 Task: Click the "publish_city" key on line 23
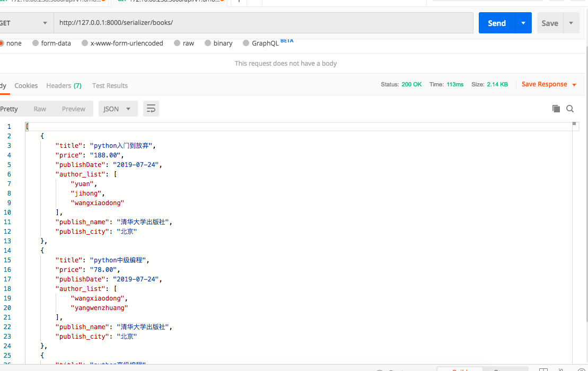coord(82,337)
